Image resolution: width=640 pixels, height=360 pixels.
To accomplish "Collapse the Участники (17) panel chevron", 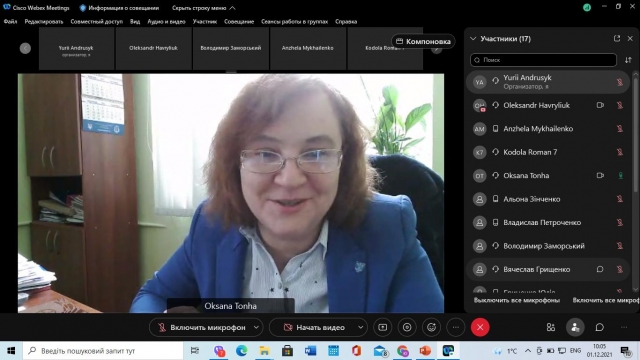I will point(473,39).
